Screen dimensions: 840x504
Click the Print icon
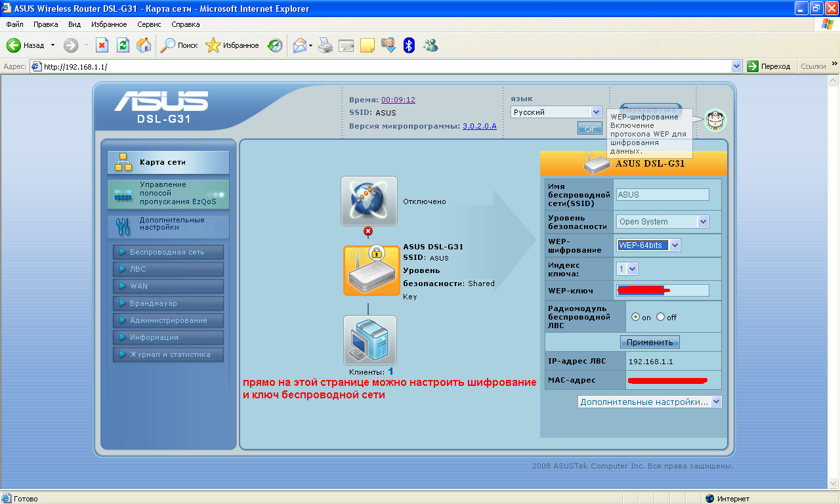coord(325,45)
